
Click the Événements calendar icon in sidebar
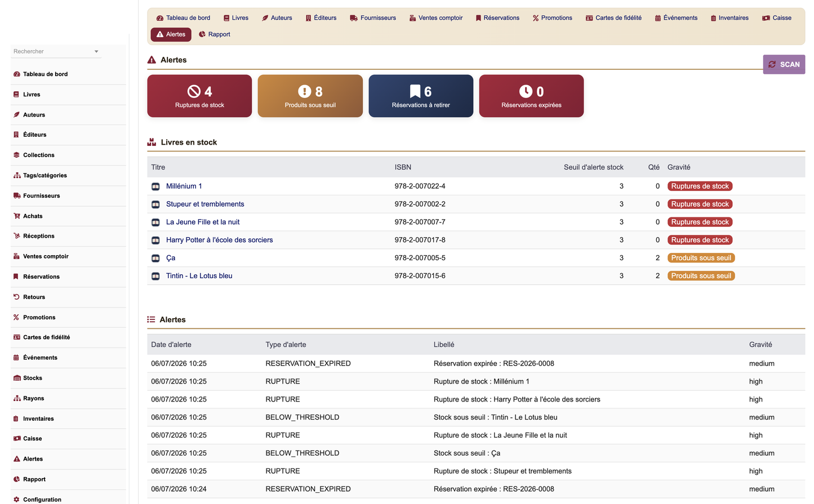(16, 358)
